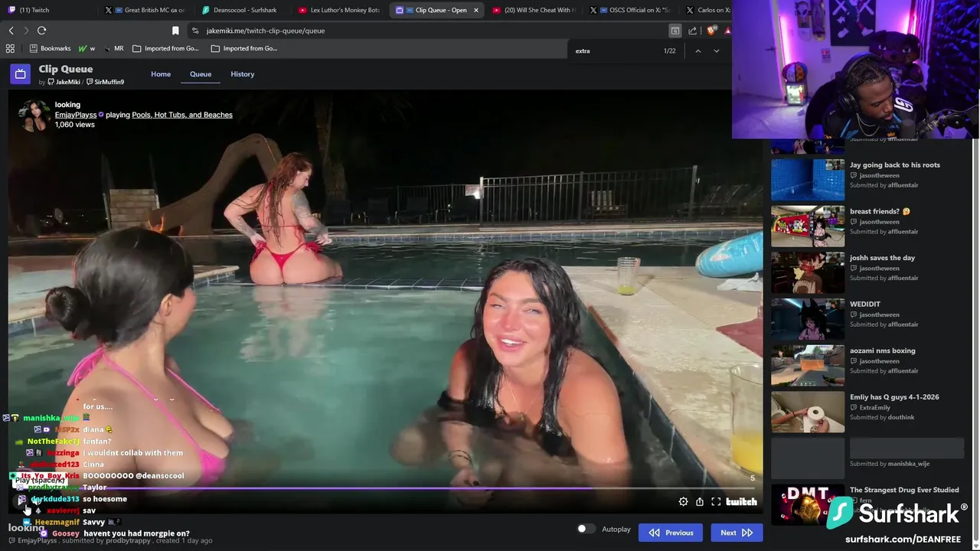
Task: Select the Queue navigation tab
Action: click(x=201, y=74)
